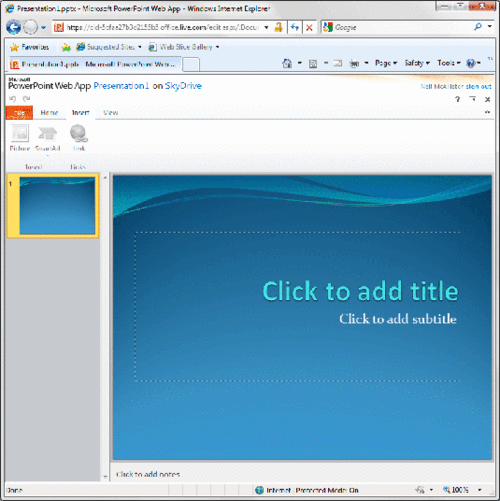Switch to the View ribbon tab
500x501 pixels.
[x=111, y=113]
